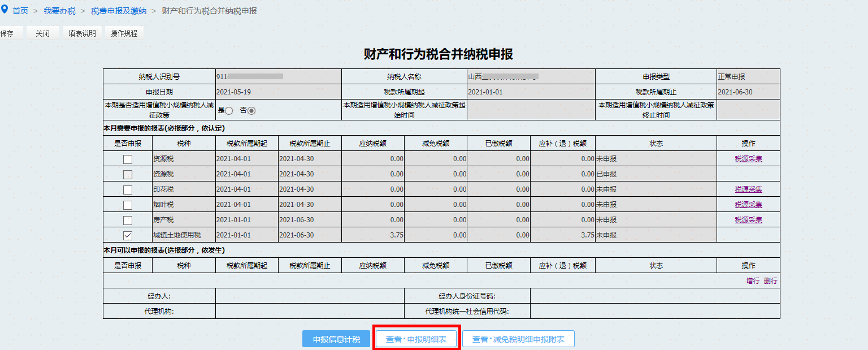Click the 代理机构统一社会信用代码 input field
868x350 pixels.
point(655,312)
